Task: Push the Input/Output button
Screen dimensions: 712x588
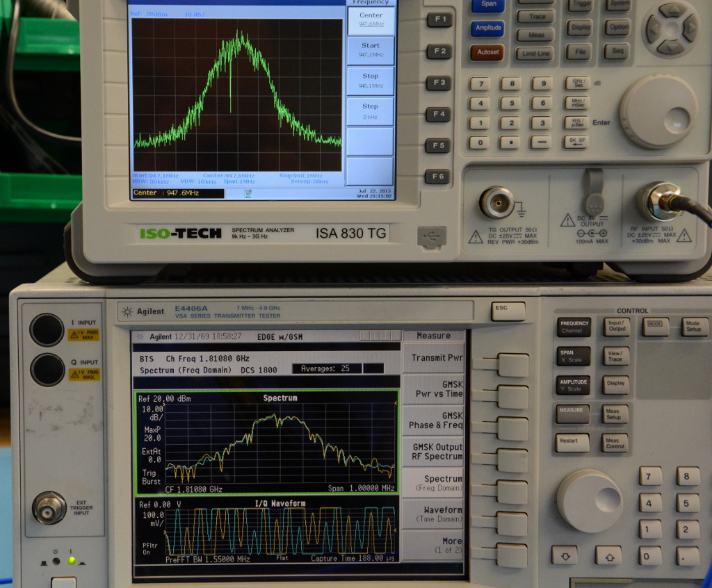Action: pos(617,326)
